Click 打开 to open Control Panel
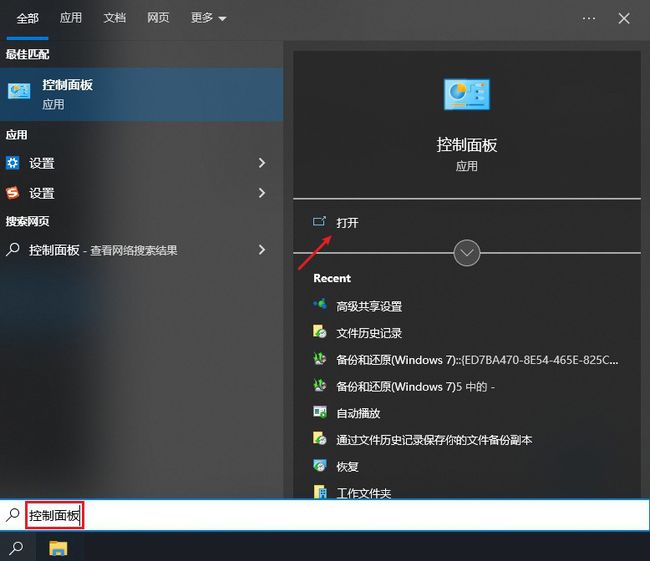 pos(347,223)
